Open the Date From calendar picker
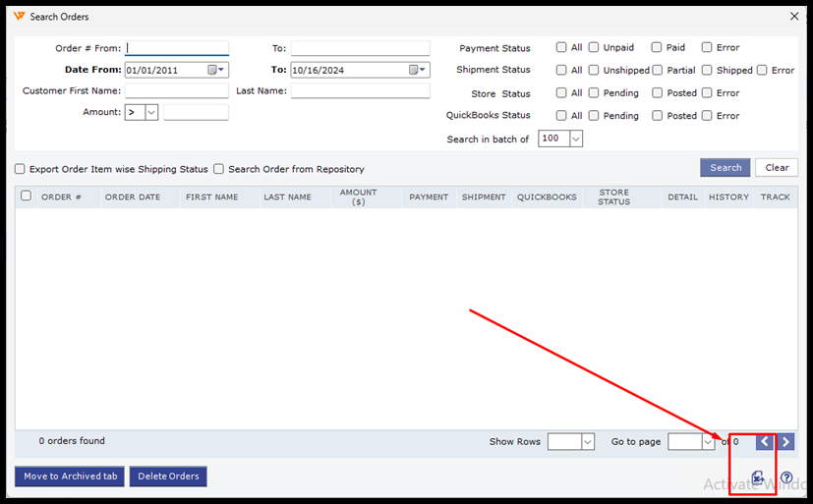 216,70
